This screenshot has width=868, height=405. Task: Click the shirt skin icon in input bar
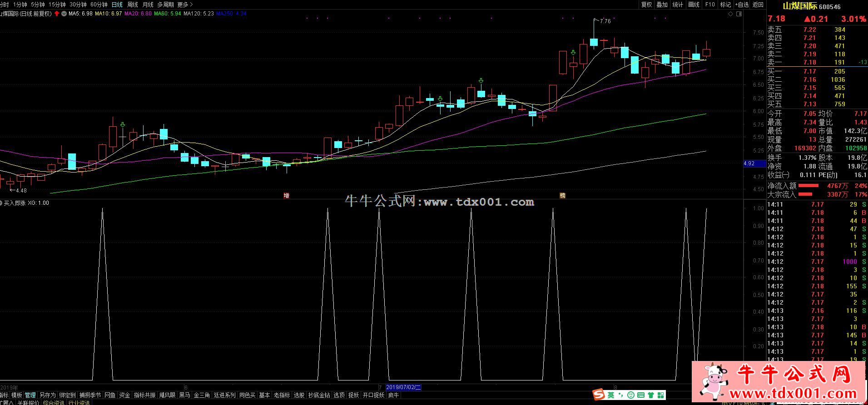(651, 395)
